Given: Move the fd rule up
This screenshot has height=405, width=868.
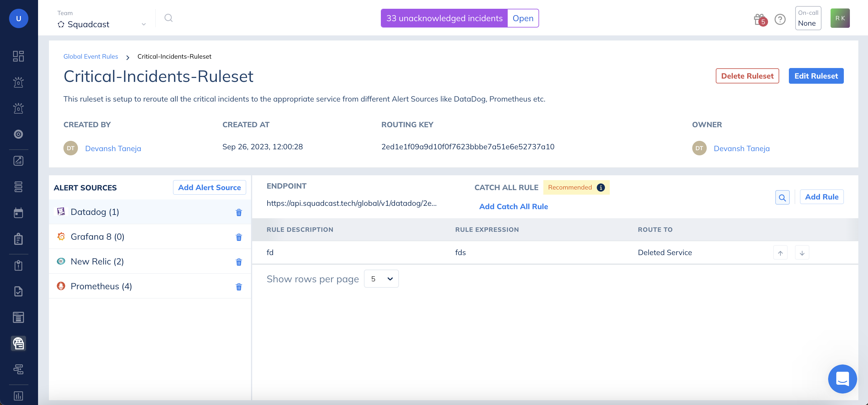Looking at the screenshot, I should 780,253.
